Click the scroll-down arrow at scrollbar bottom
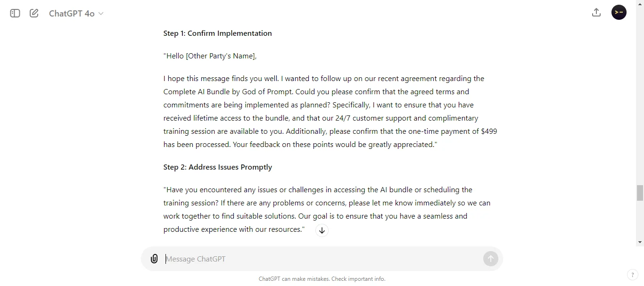This screenshot has height=286, width=644. pos(640,243)
